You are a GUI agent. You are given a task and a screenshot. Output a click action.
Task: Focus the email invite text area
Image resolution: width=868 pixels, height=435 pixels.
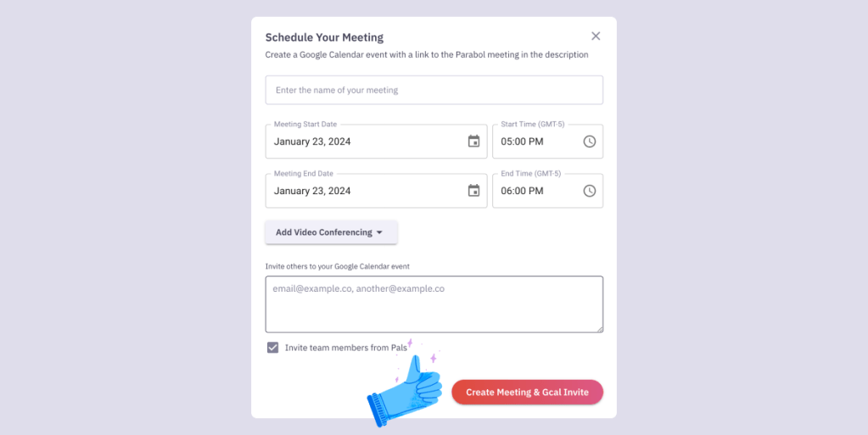click(434, 304)
